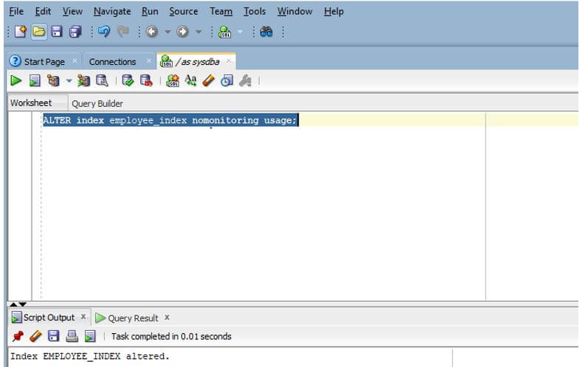Run Statement with the green play icon
This screenshot has height=367, width=588.
(15, 80)
